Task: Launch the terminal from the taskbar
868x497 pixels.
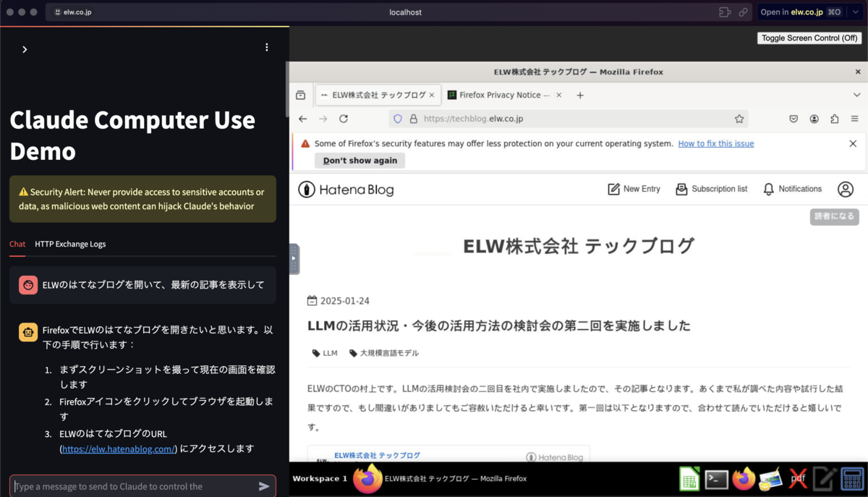Action: point(716,479)
